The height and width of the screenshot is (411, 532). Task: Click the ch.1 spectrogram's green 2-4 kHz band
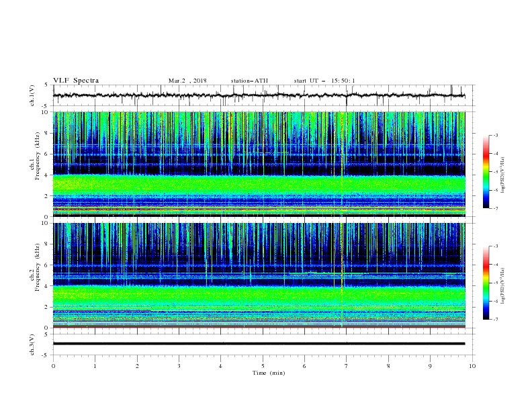tap(259, 185)
